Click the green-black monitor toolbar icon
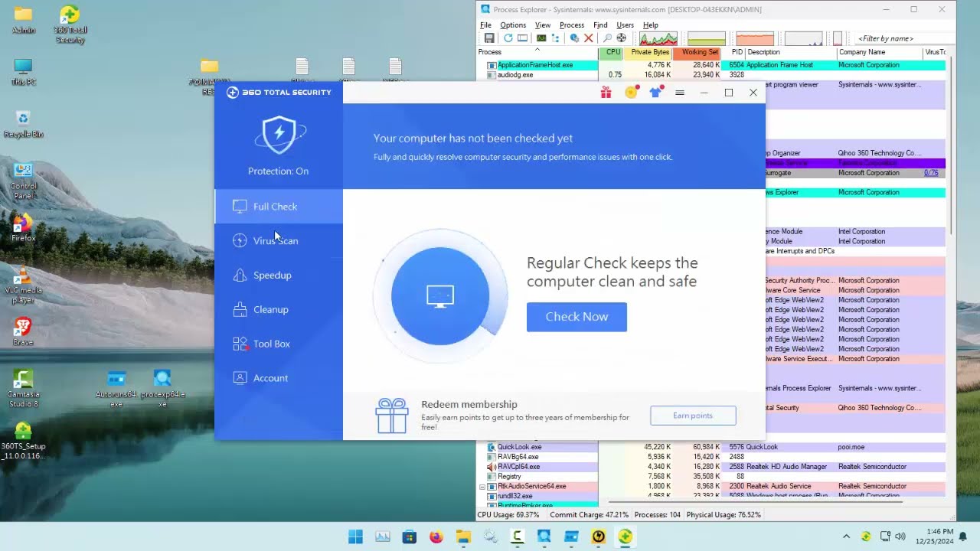Viewport: 980px width, 551px height. point(541,38)
